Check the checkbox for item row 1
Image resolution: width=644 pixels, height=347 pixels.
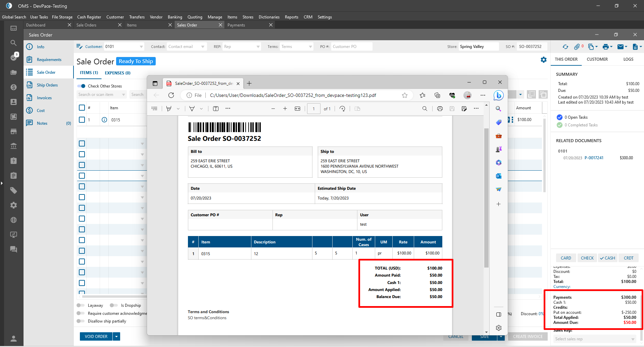(x=82, y=120)
